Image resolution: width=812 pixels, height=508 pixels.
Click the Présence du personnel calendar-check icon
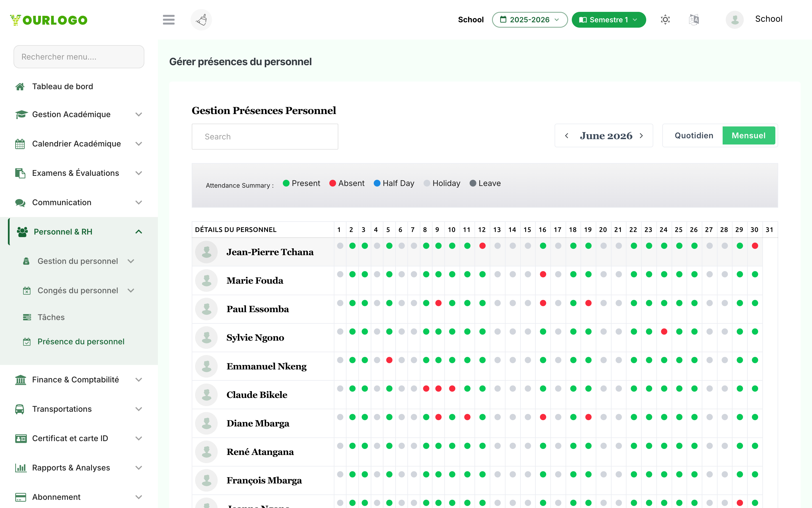click(27, 342)
